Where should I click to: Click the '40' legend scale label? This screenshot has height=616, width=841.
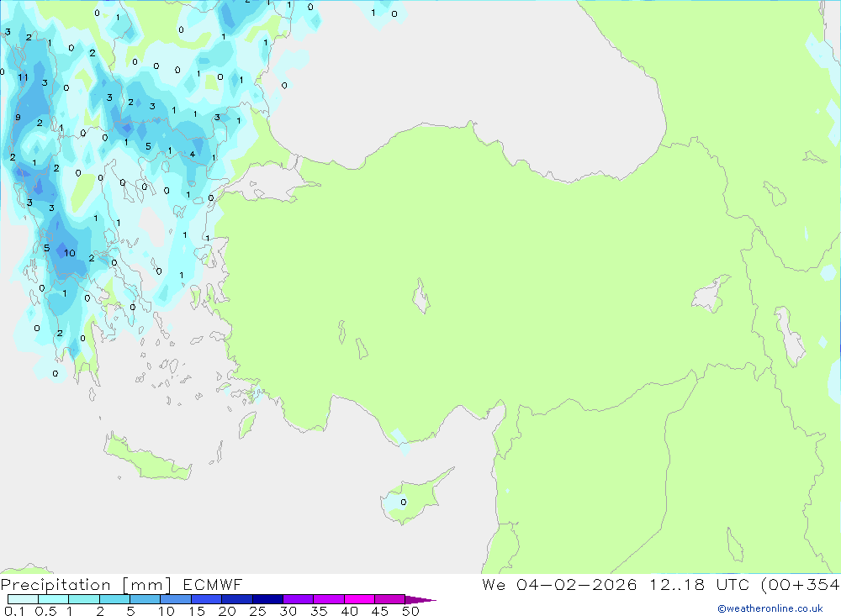click(349, 611)
